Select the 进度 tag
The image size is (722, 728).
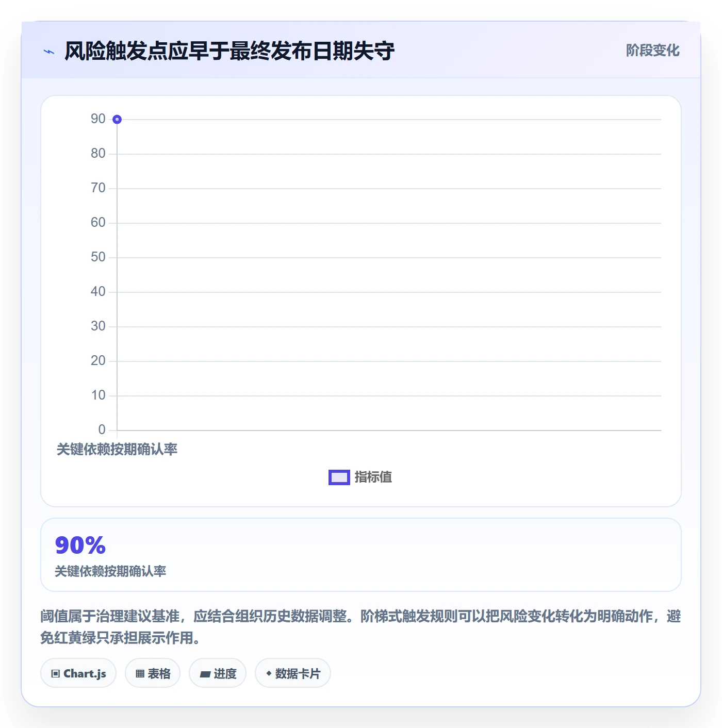point(218,673)
